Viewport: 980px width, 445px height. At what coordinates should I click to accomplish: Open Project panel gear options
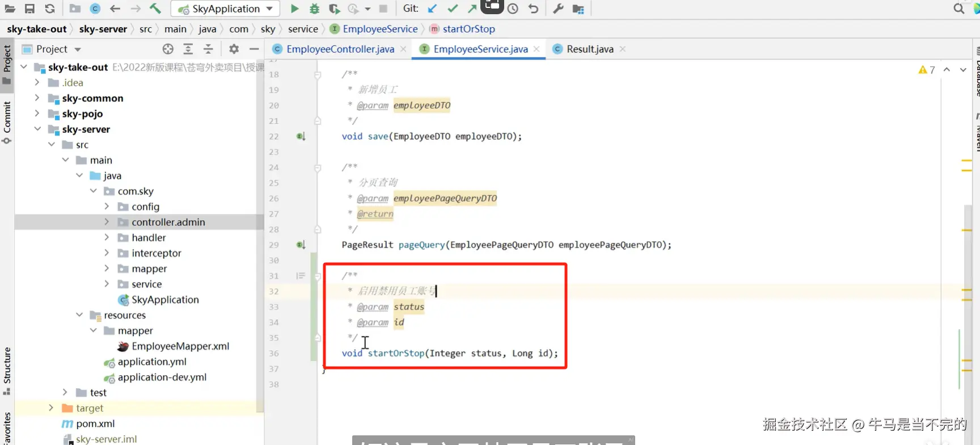pyautogui.click(x=234, y=49)
